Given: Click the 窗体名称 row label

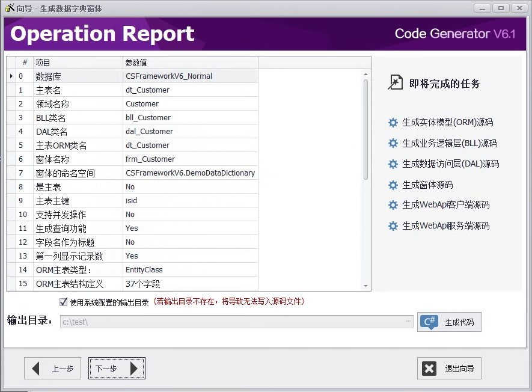Looking at the screenshot, I should [x=52, y=159].
